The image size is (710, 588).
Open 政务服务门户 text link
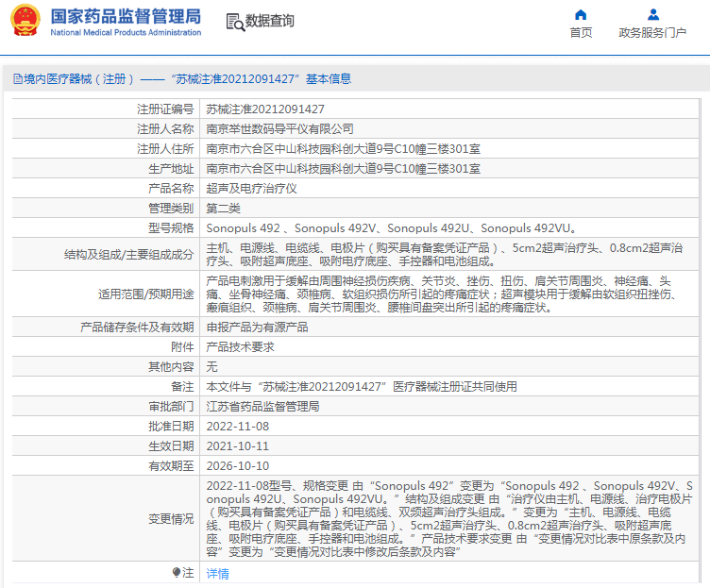652,33
